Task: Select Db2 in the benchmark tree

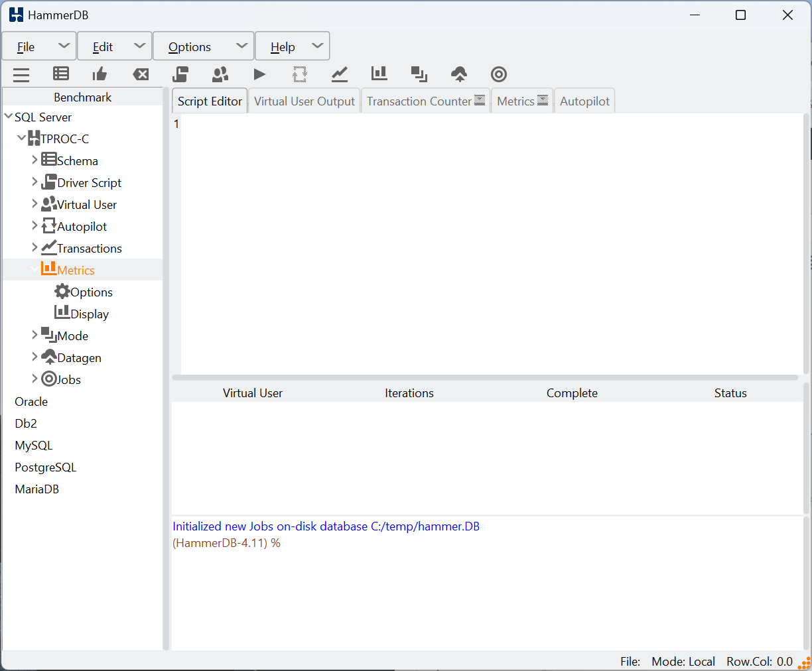Action: [x=26, y=423]
